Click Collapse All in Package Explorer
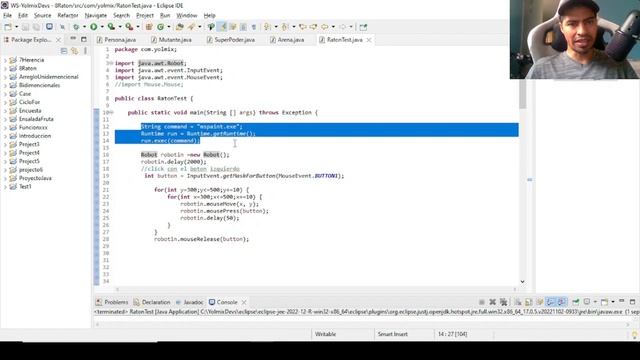 click(x=64, y=51)
